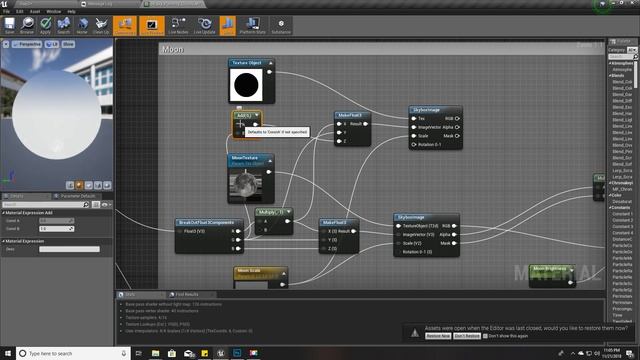Expand the Multiply node arrow
640x360 pixels.
coord(289,212)
